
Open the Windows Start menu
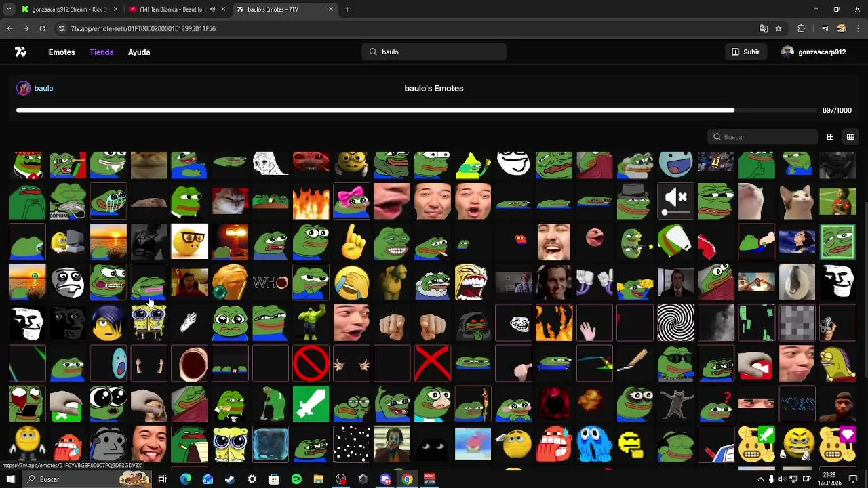pos(10,479)
